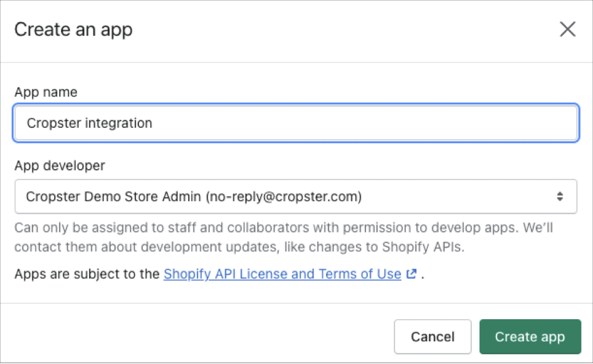
Task: Click the external link icon after Terms of Use
Action: (411, 274)
